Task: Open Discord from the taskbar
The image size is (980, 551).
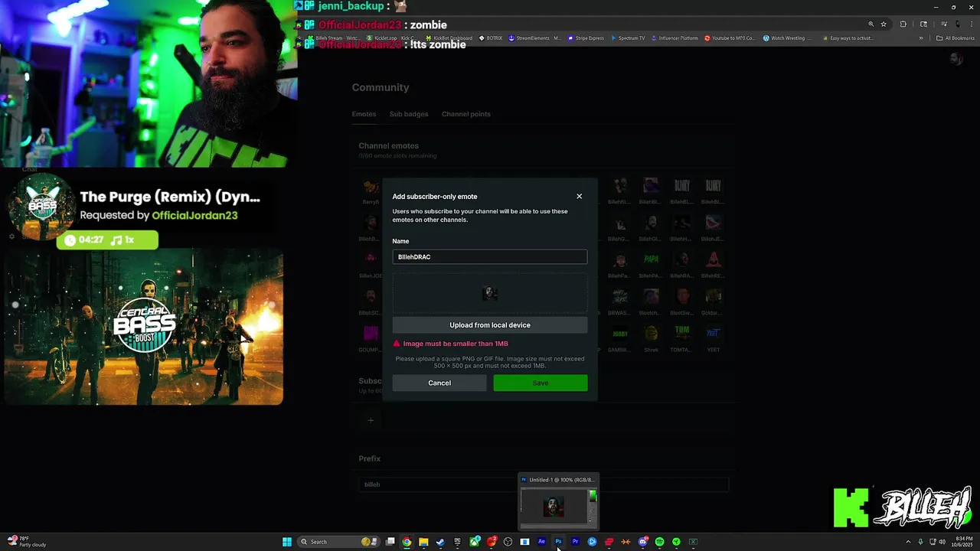Action: click(642, 542)
